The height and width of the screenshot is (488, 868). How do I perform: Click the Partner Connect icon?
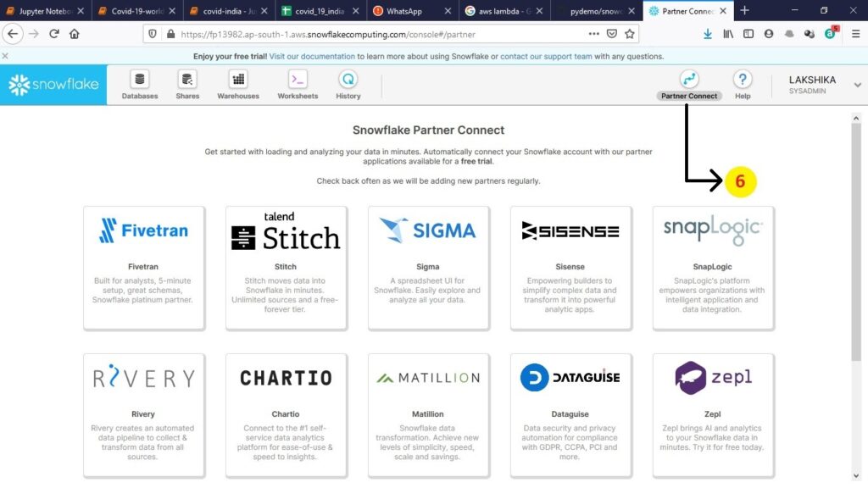pyautogui.click(x=689, y=80)
